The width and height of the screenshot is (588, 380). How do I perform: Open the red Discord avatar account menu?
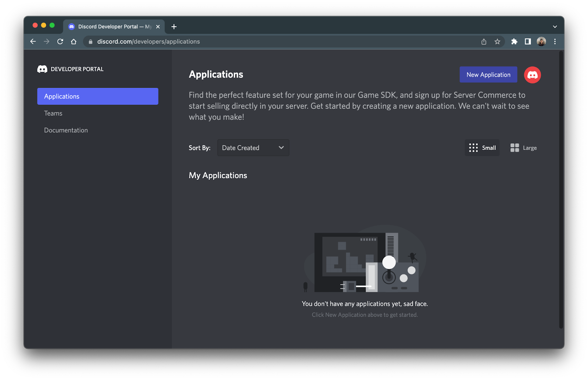pyautogui.click(x=532, y=75)
